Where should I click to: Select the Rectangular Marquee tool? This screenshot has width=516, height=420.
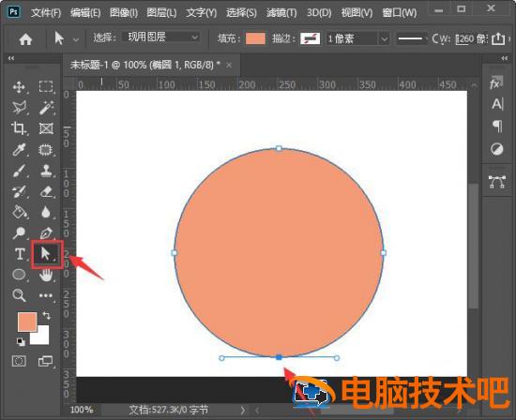coord(46,86)
